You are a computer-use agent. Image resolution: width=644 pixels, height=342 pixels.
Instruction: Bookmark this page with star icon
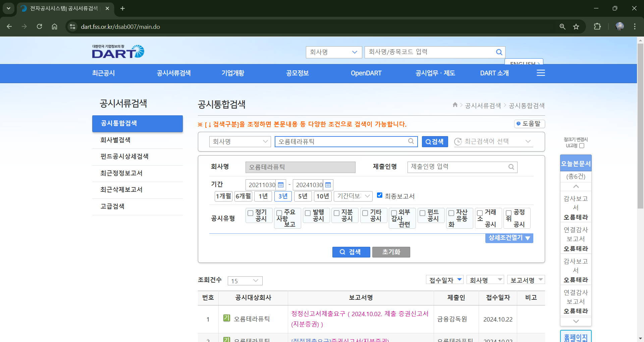pos(576,26)
